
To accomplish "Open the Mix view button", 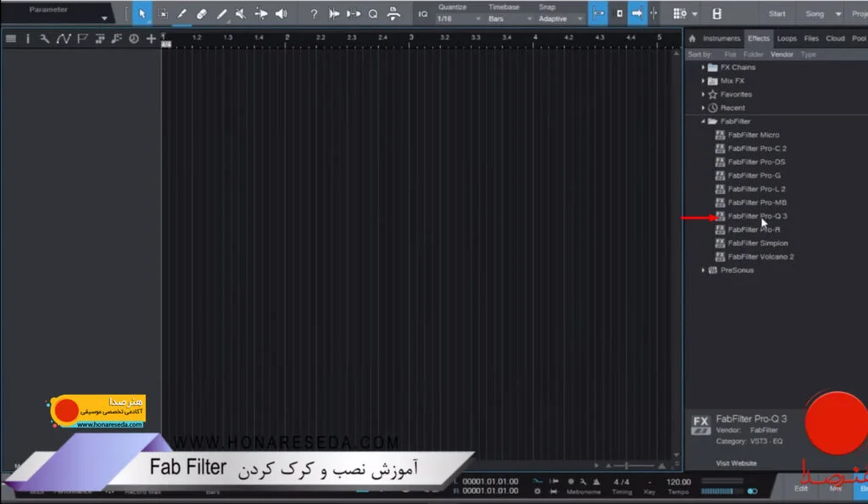I will click(835, 489).
